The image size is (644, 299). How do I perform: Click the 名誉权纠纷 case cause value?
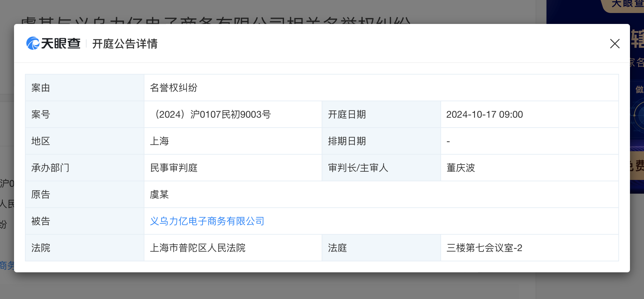[174, 88]
